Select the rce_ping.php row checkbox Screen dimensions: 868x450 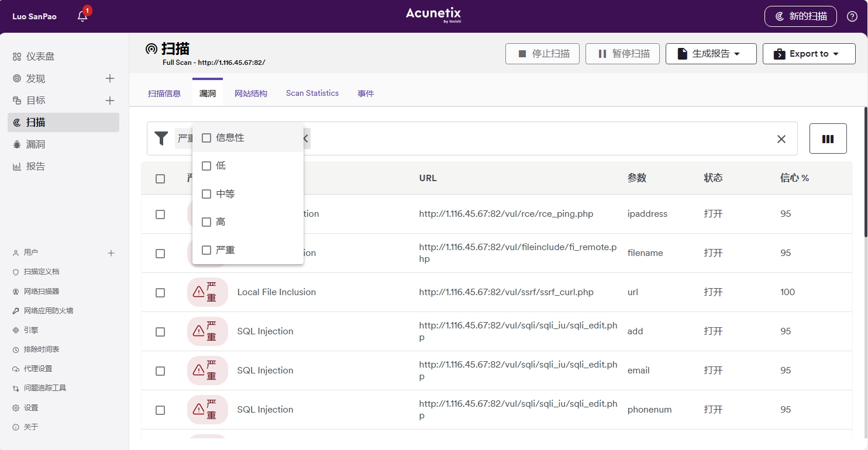click(160, 214)
